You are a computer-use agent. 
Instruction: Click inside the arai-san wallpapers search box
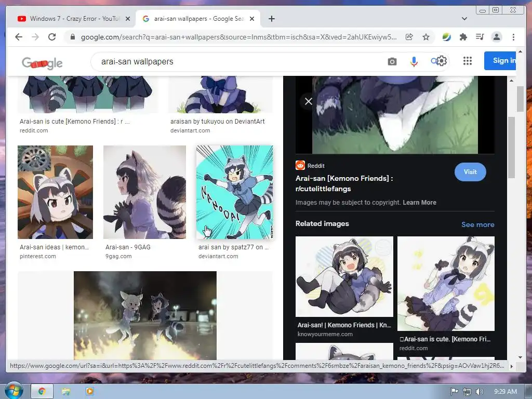[237, 62]
